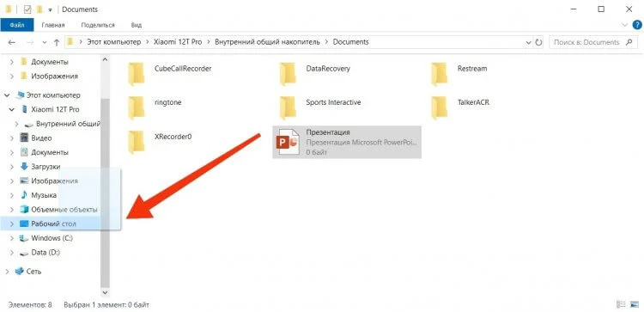This screenshot has width=644, height=312.
Task: Open the DataRecovery folder icon
Action: 288,74
